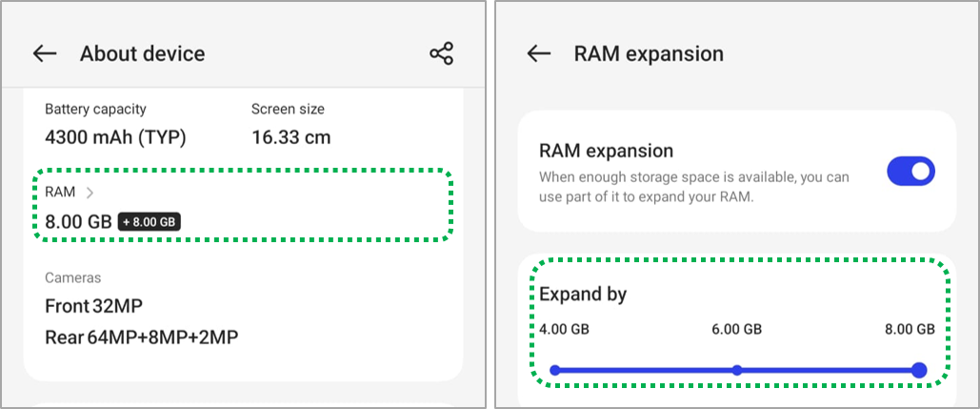
Task: Go back from RAM expansion screen
Action: (539, 53)
